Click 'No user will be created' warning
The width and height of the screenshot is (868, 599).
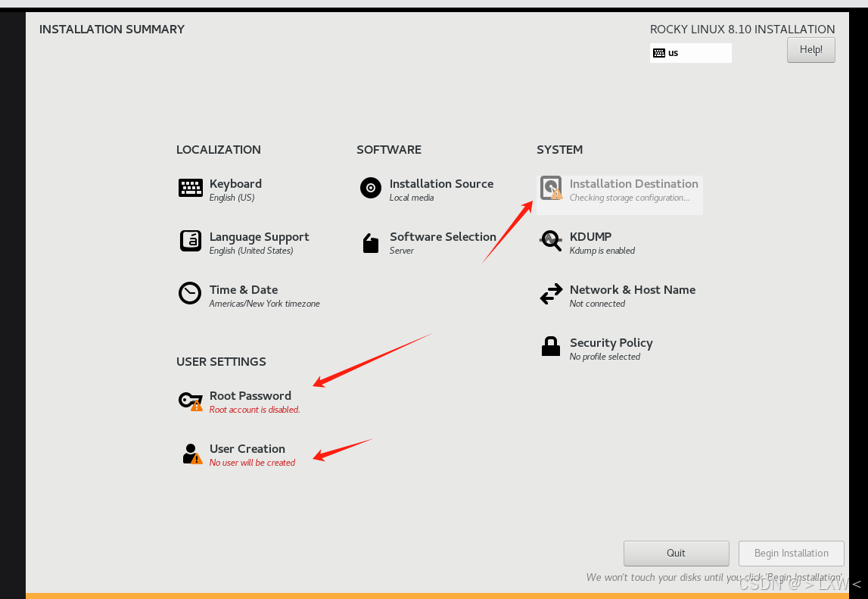click(253, 463)
